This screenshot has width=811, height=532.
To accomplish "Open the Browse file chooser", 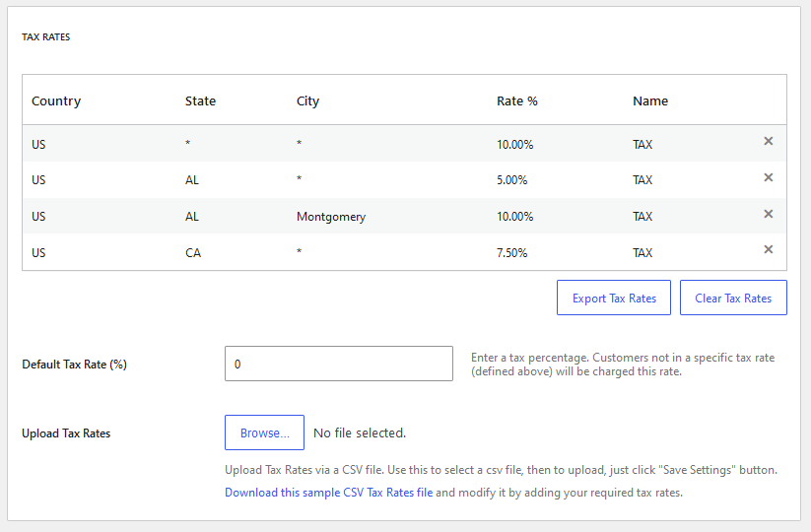I will tap(264, 432).
